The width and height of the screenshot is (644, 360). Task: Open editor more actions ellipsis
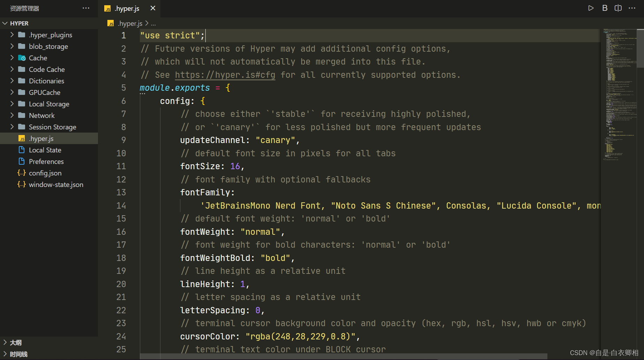(632, 8)
